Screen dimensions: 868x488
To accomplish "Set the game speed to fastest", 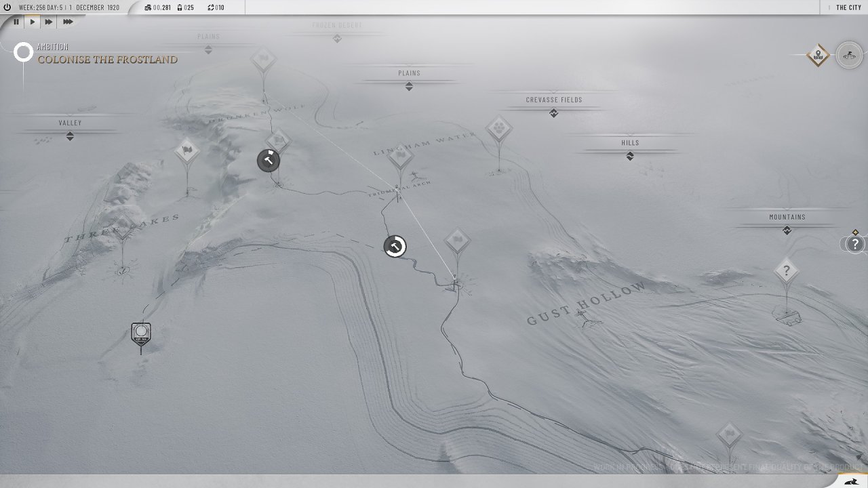I will point(68,22).
